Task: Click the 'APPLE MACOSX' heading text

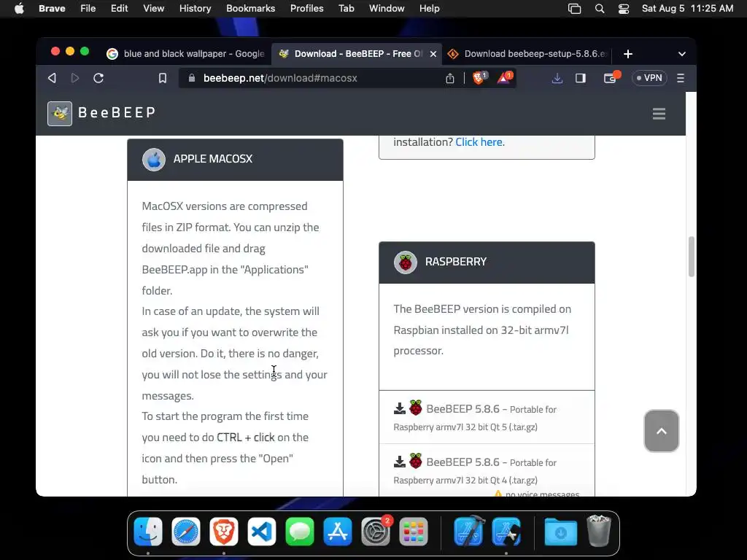Action: [x=213, y=159]
